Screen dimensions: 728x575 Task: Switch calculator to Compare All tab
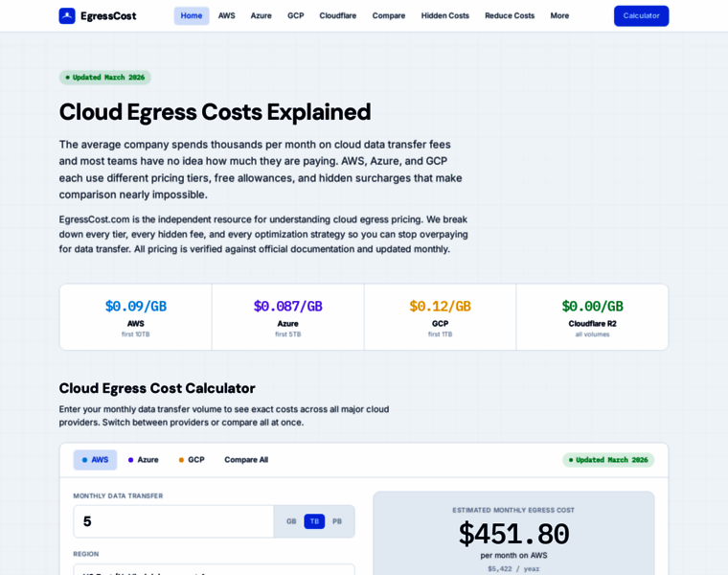coord(246,460)
